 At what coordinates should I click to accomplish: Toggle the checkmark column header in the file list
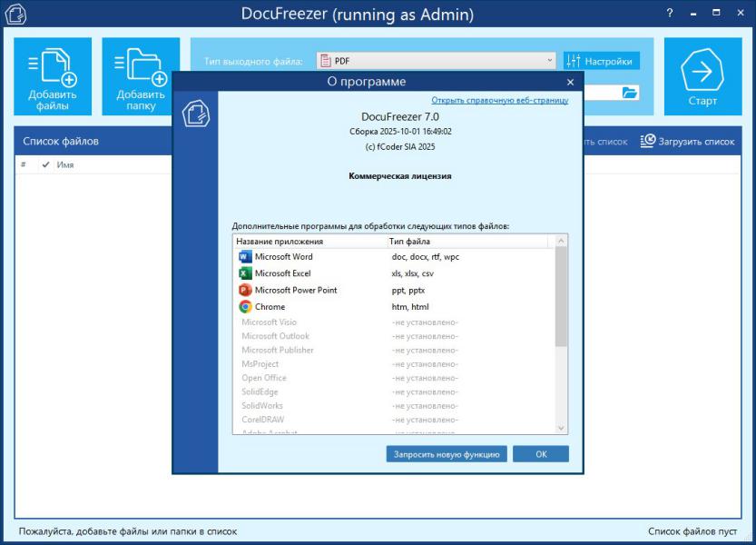(x=45, y=165)
